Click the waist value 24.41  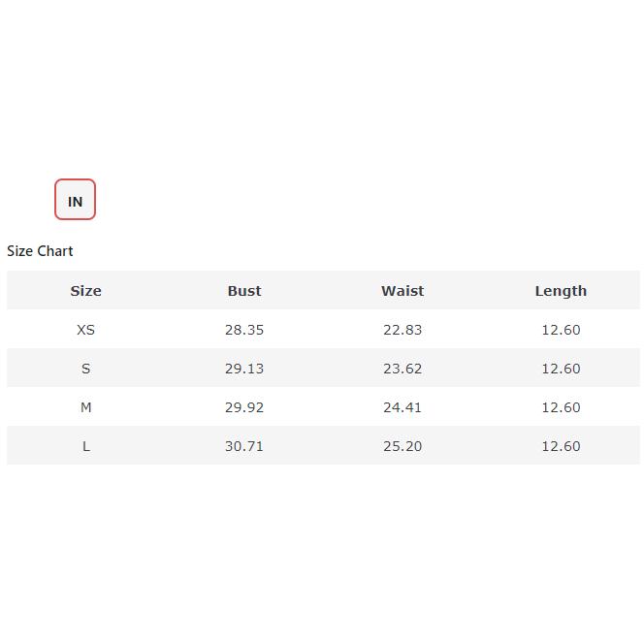click(402, 407)
